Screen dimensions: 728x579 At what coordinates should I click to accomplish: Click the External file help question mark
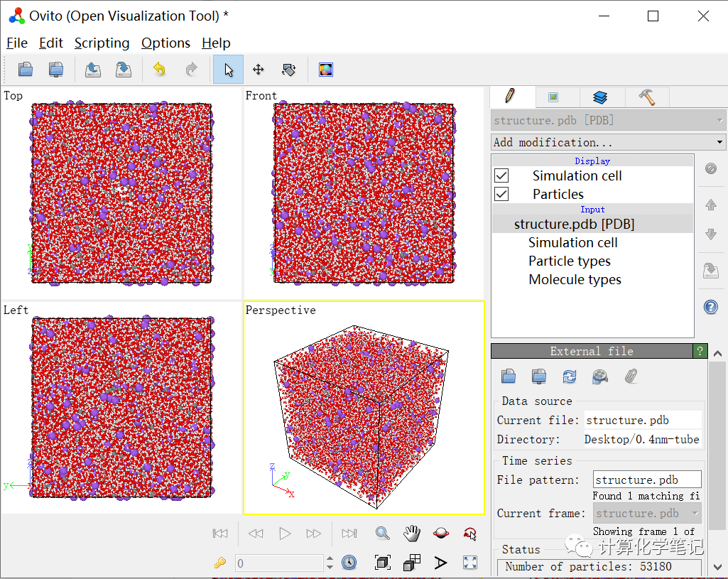(x=700, y=351)
